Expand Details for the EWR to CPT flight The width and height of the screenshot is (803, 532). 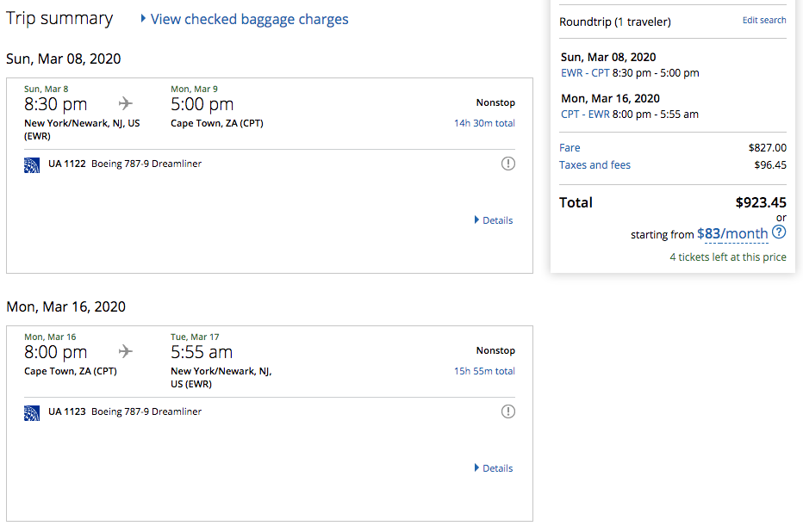(x=494, y=220)
